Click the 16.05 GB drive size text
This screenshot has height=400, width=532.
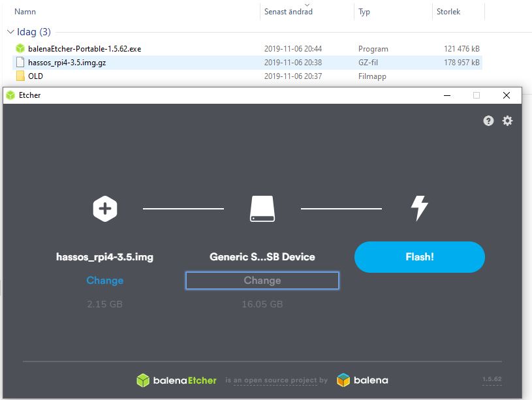[x=262, y=304]
